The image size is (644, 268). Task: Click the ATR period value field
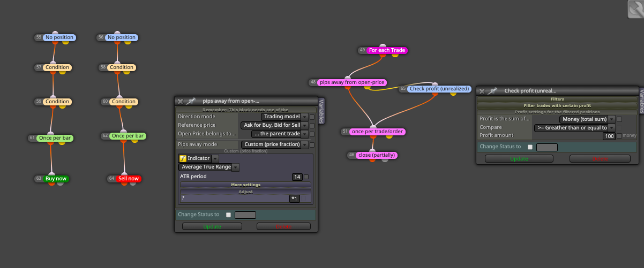(x=297, y=177)
